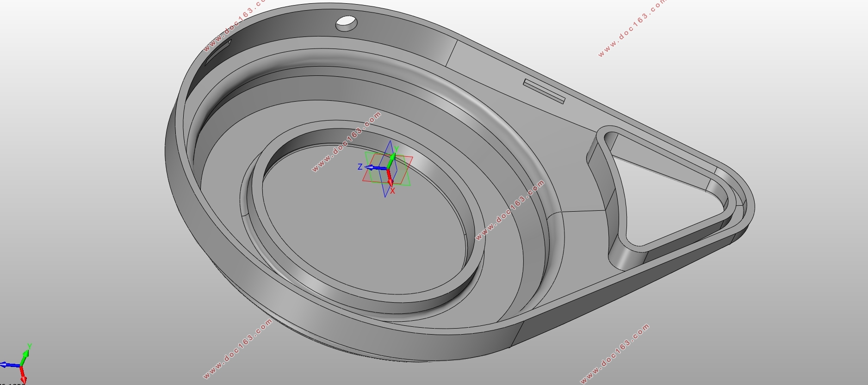Select the small round hole on top rim
868x385 pixels.
click(347, 23)
